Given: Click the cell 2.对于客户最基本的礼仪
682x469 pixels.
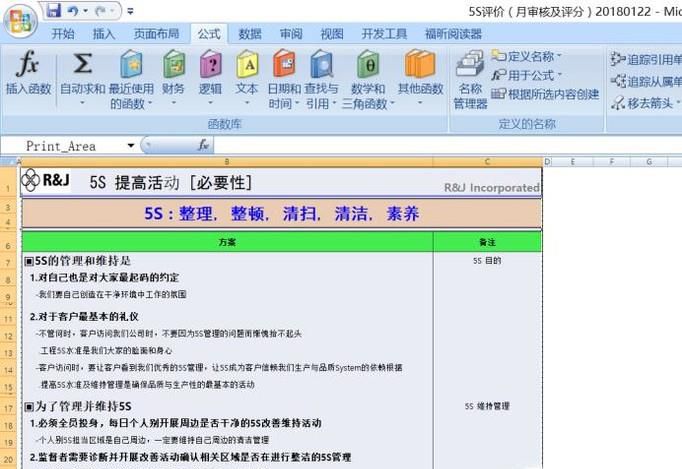Looking at the screenshot, I should 84,316.
